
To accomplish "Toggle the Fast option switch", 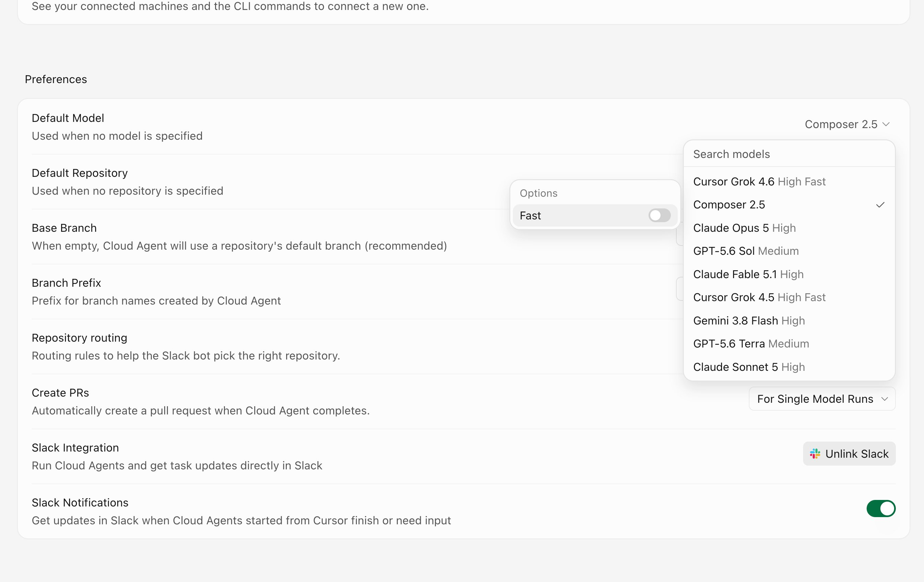I will pos(659,216).
